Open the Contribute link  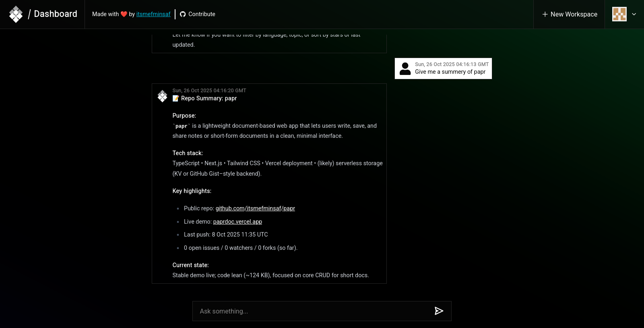(x=202, y=14)
